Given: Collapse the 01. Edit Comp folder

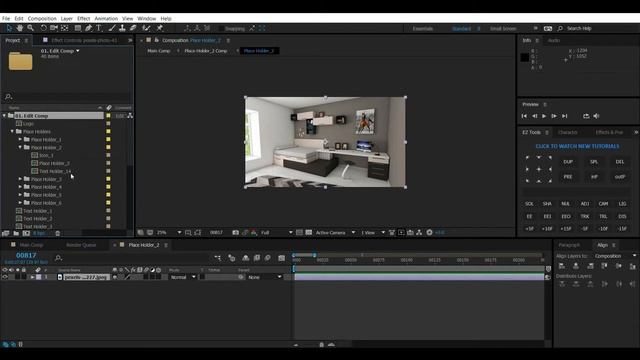Looking at the screenshot, I should 4,116.
